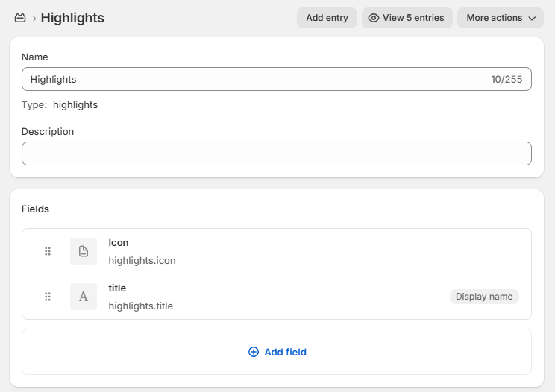This screenshot has height=392, width=555.
Task: Click the metaobjects breadcrumb icon
Action: coord(20,18)
